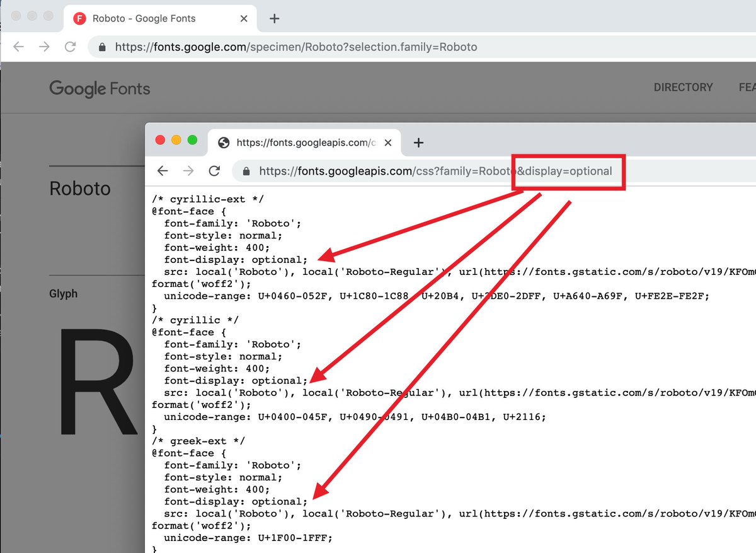Click globe favicon on googleapis tab
The width and height of the screenshot is (756, 553).
pyautogui.click(x=223, y=143)
